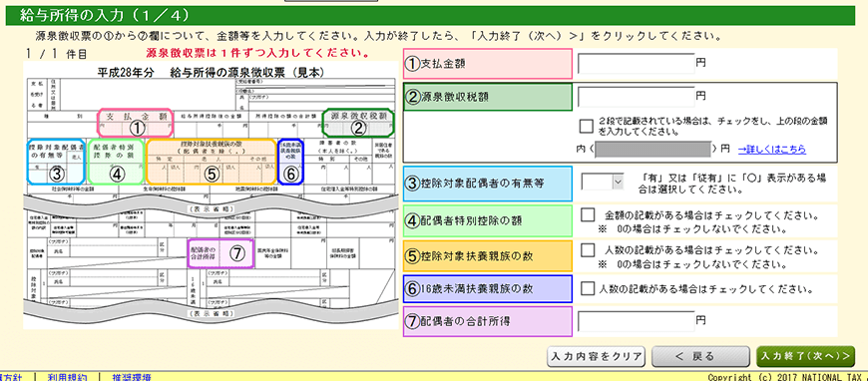Screen dimensions: 868x381
Task: Click the ⑥16歳未満扶養親族の数 label
Action: tap(487, 288)
